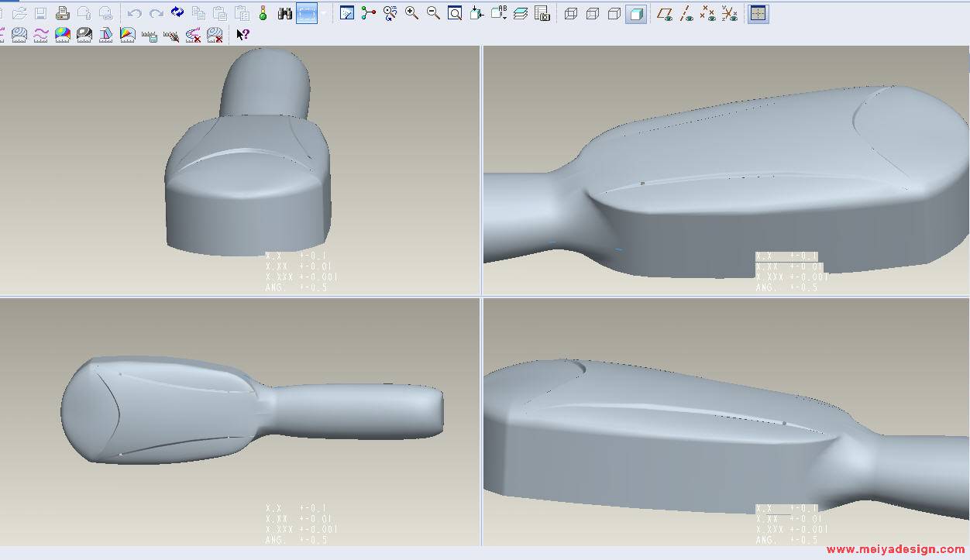970x560 pixels.
Task: Open the reorient view tool
Action: (476, 13)
